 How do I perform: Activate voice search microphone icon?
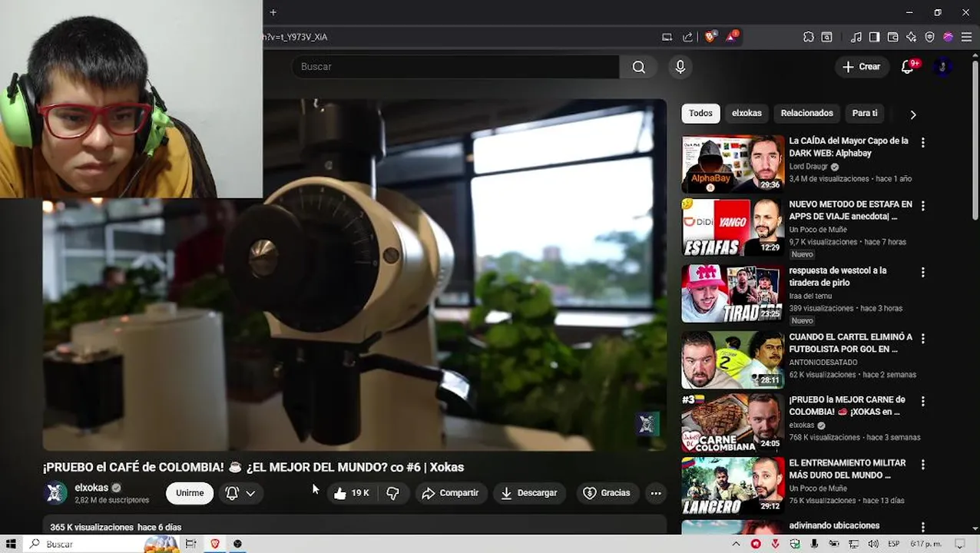(680, 67)
